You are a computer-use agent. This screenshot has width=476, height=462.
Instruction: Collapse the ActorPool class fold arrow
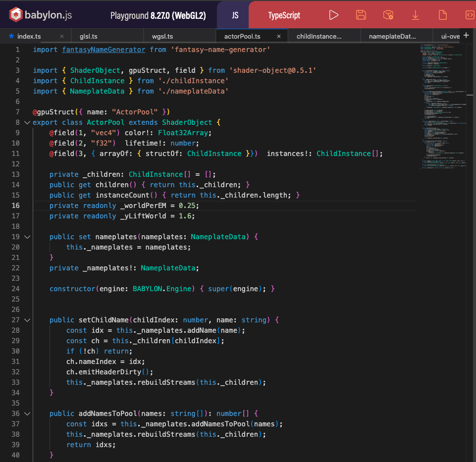[x=27, y=122]
